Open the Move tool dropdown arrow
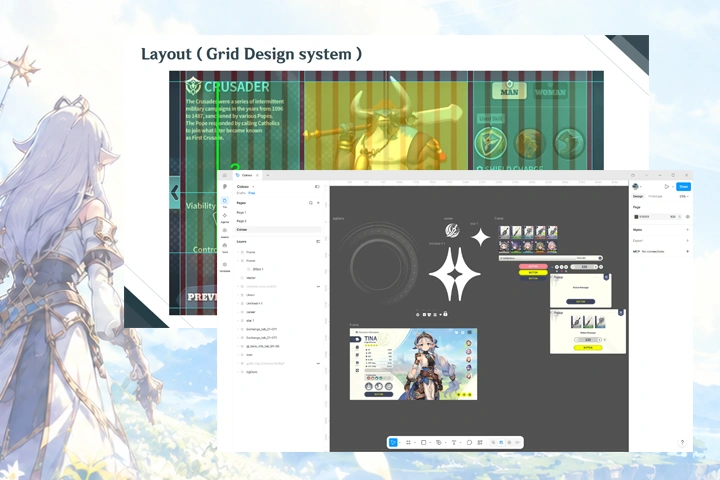Viewport: 720px width, 480px height. (399, 443)
